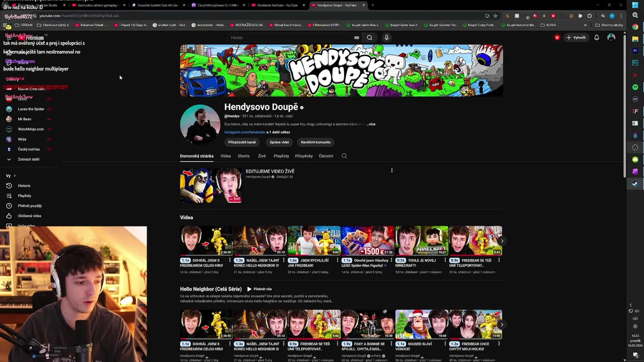Image resolution: width=644 pixels, height=362 pixels.
Task: Switch to the Živě channel tab
Action: click(262, 156)
